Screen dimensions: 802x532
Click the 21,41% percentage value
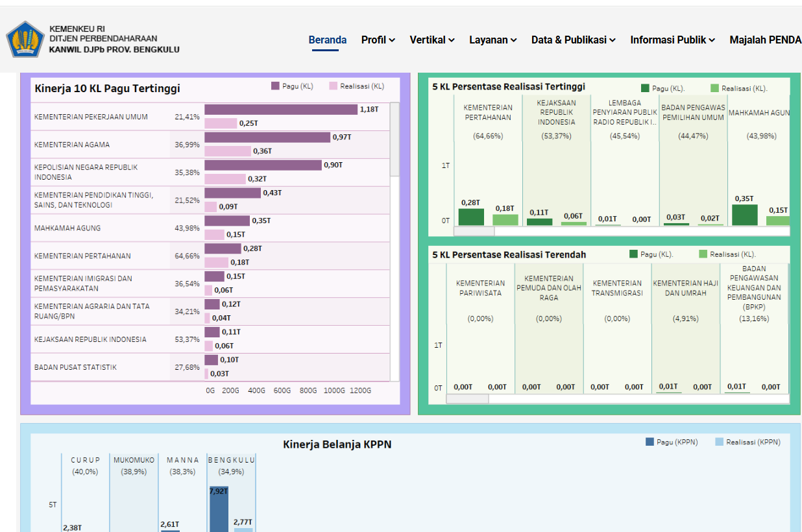[x=187, y=117]
